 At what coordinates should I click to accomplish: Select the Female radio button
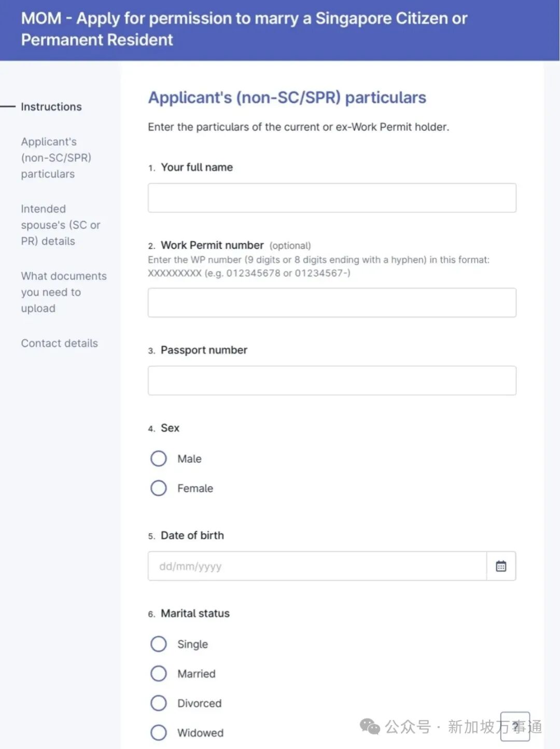pyautogui.click(x=159, y=488)
